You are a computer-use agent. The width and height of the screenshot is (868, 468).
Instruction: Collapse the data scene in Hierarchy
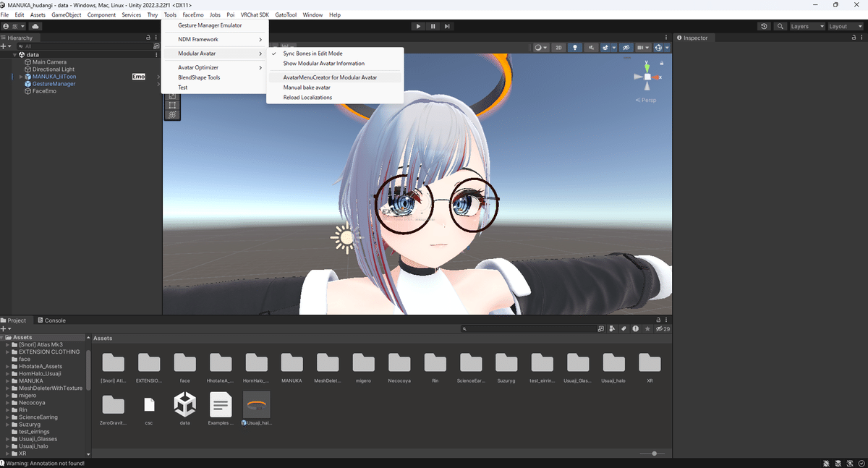[x=14, y=55]
